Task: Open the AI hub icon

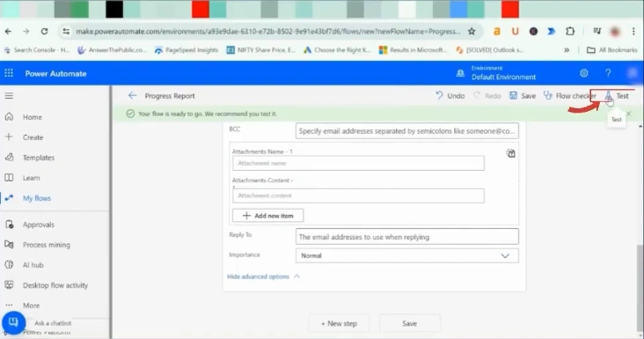Action: tap(9, 265)
